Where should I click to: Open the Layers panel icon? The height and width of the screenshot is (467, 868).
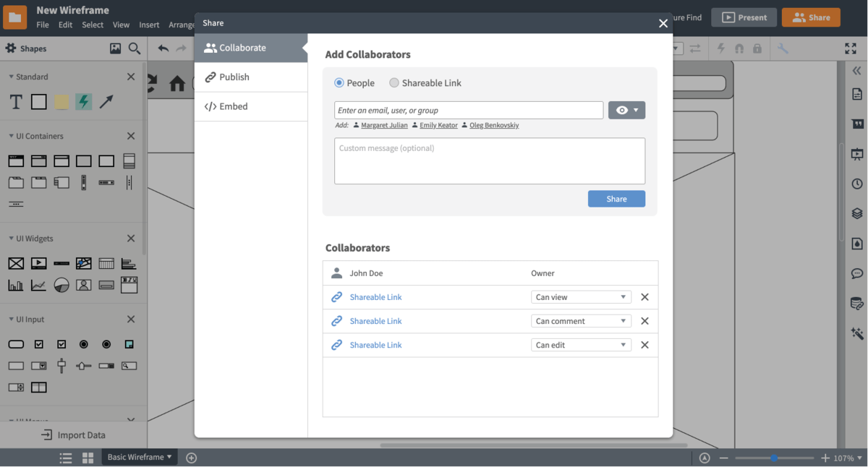click(856, 213)
